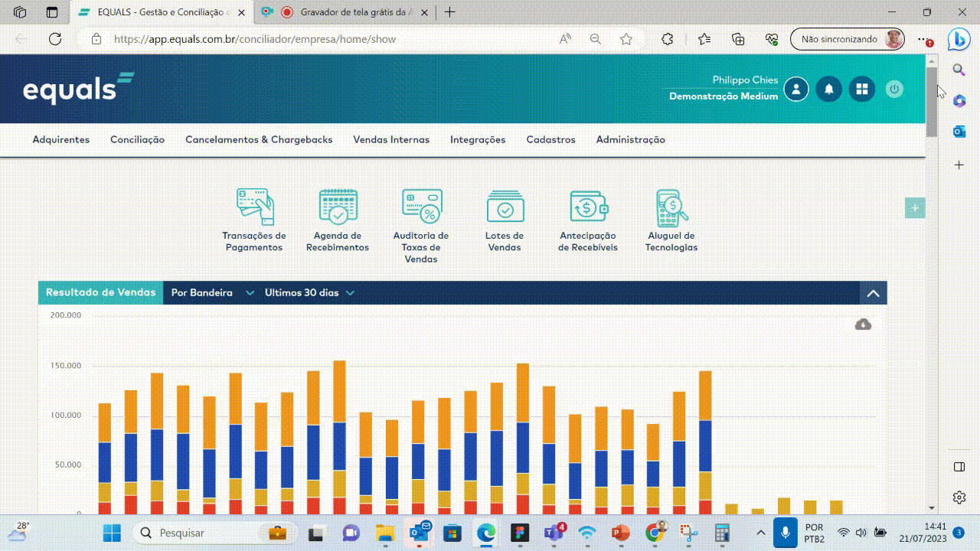Click the green power logout icon
This screenshot has height=551, width=980.
pos(894,90)
